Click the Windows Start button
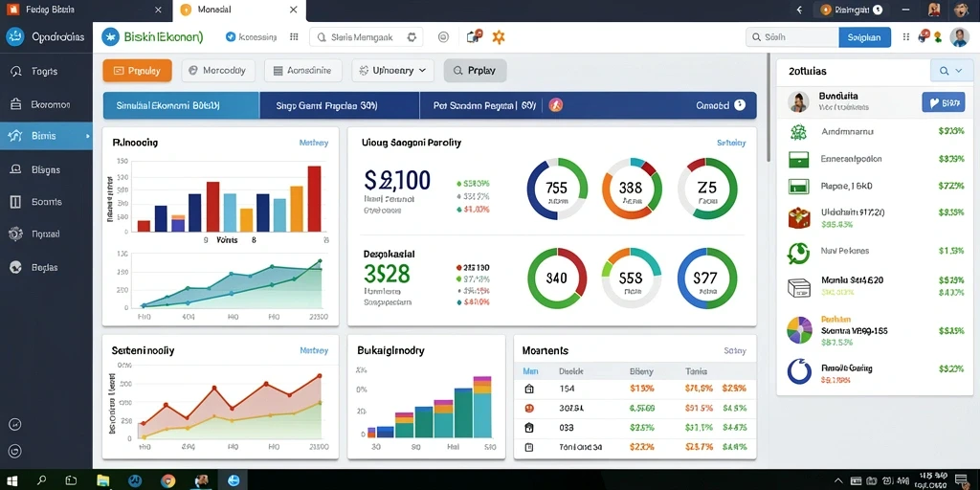980x490 pixels. [x=11, y=480]
